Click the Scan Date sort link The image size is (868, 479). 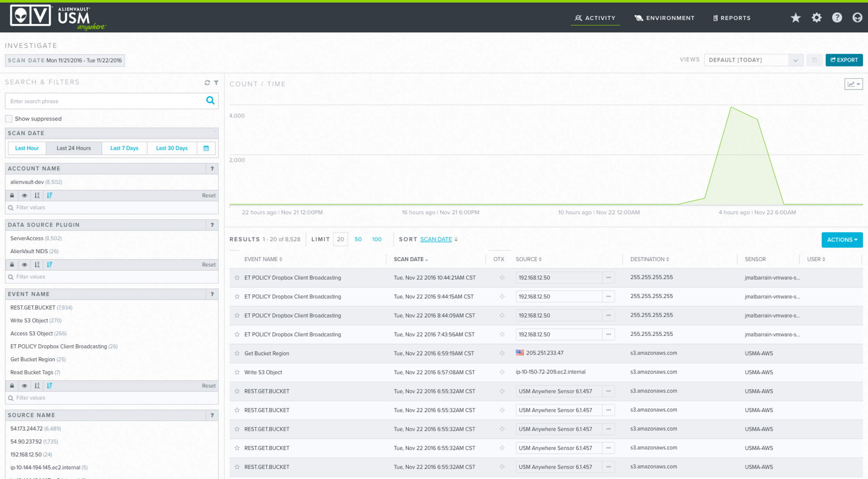tap(436, 239)
